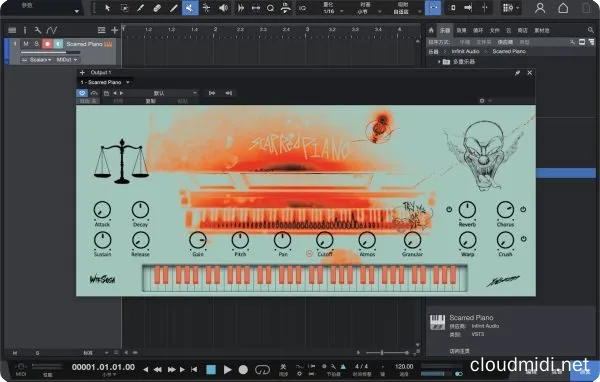
Task: Pin the plugin window
Action: 517,73
